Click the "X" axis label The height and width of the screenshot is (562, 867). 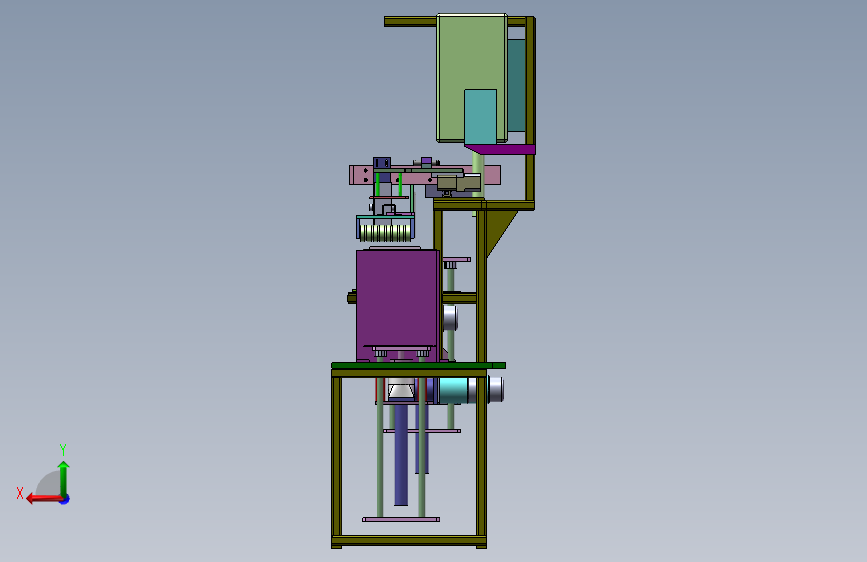click(x=20, y=493)
